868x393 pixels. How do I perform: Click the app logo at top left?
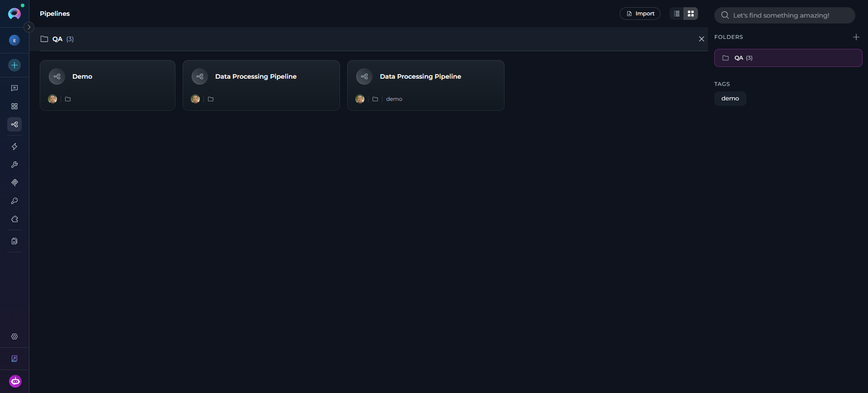pyautogui.click(x=14, y=14)
